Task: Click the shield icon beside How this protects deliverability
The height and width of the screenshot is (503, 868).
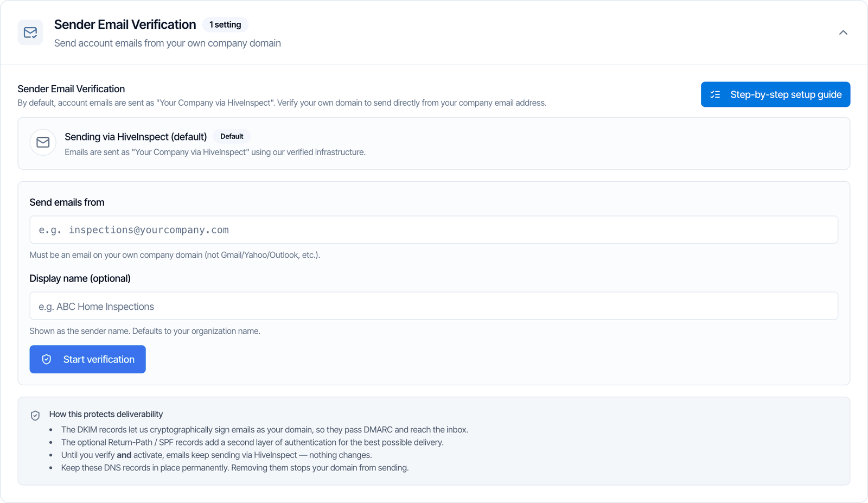Action: pos(35,416)
